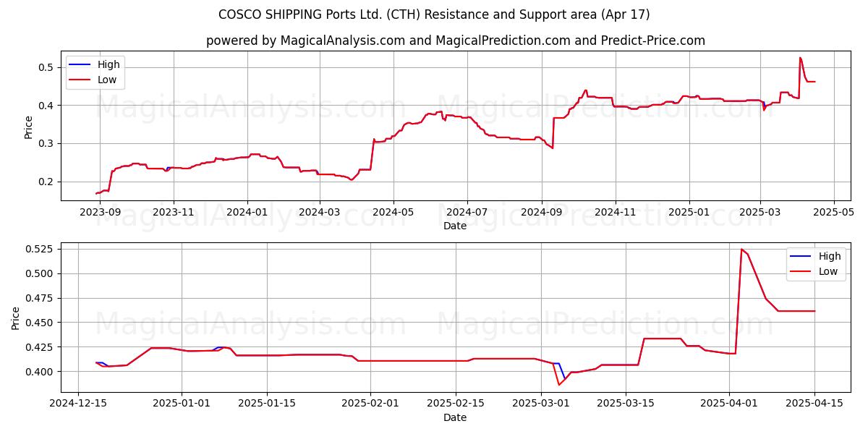Click the 2024-03 date tick label
The image size is (868, 434).
(x=320, y=212)
